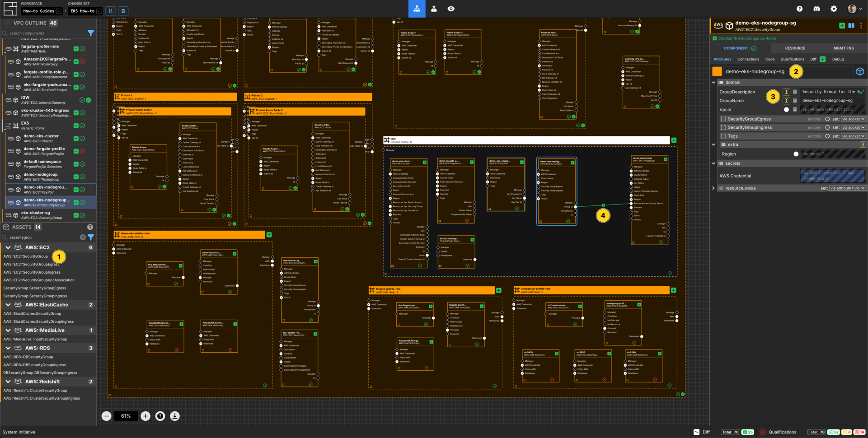
Task: Open the user profile avatar
Action: click(852, 9)
